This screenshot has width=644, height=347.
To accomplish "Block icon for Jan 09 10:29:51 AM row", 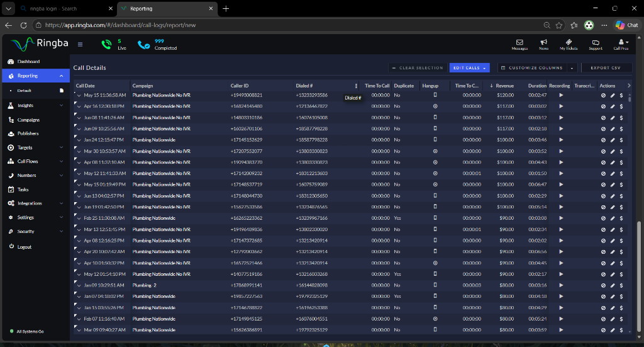I will [x=603, y=285].
